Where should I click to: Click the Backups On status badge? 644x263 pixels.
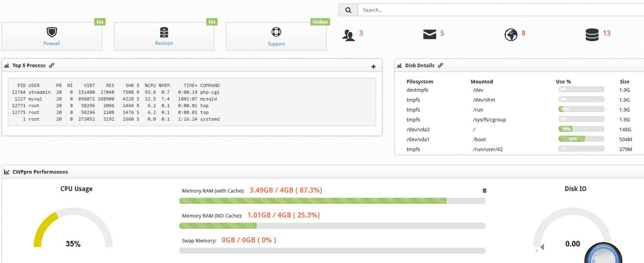[x=212, y=22]
